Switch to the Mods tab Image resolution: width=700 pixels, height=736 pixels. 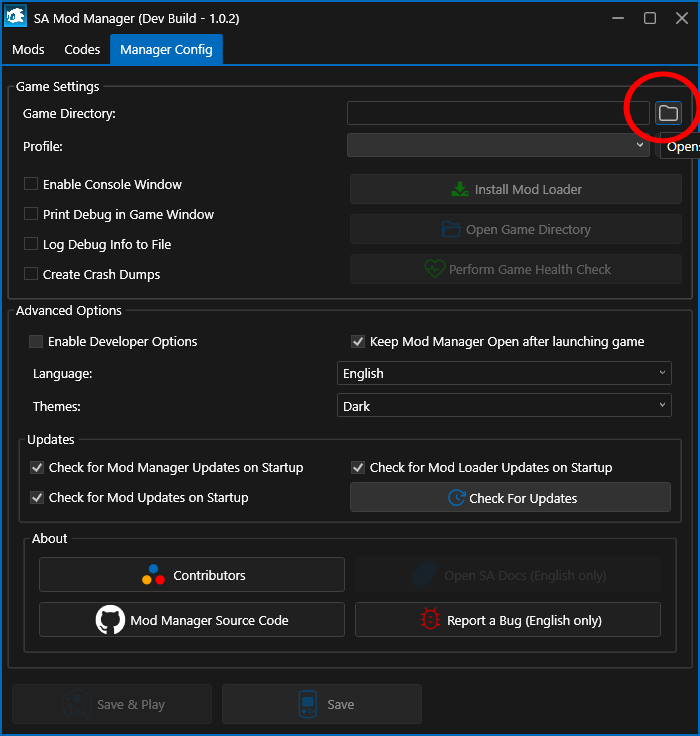pos(28,49)
